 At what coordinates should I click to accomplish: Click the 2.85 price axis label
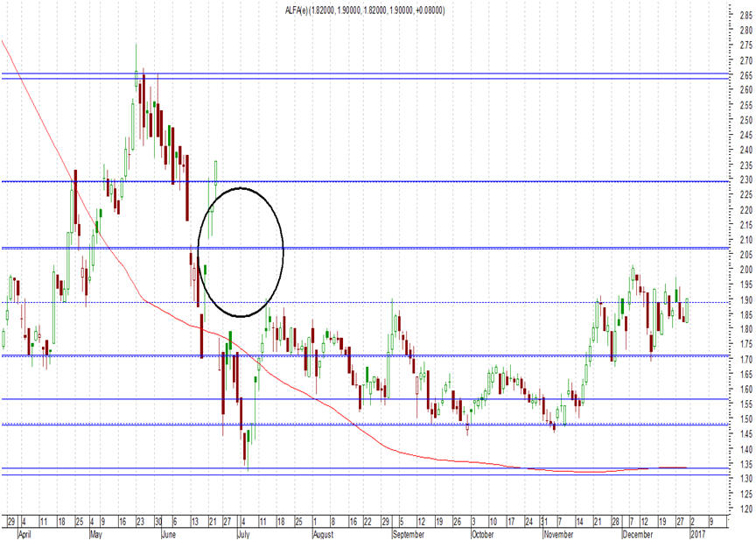point(745,16)
